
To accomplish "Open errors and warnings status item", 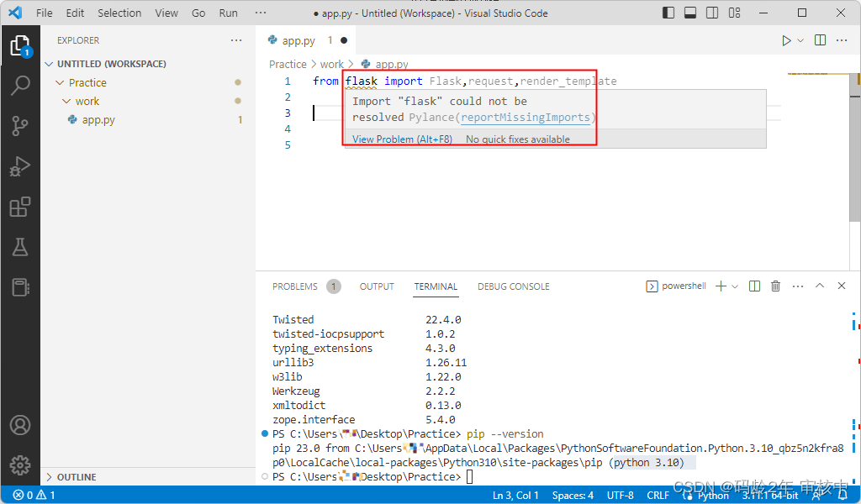I will point(34,496).
